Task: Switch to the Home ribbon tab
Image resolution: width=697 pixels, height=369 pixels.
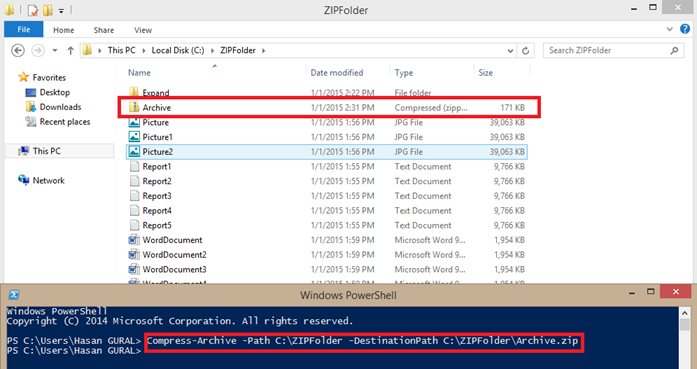Action: pyautogui.click(x=64, y=30)
